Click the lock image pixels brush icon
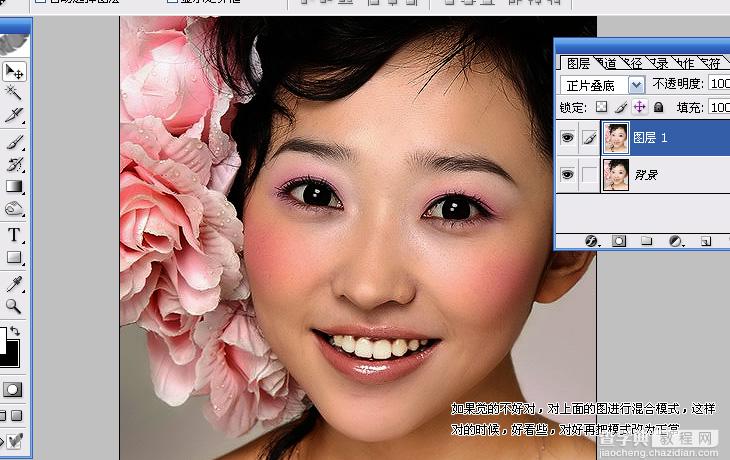 [621, 108]
